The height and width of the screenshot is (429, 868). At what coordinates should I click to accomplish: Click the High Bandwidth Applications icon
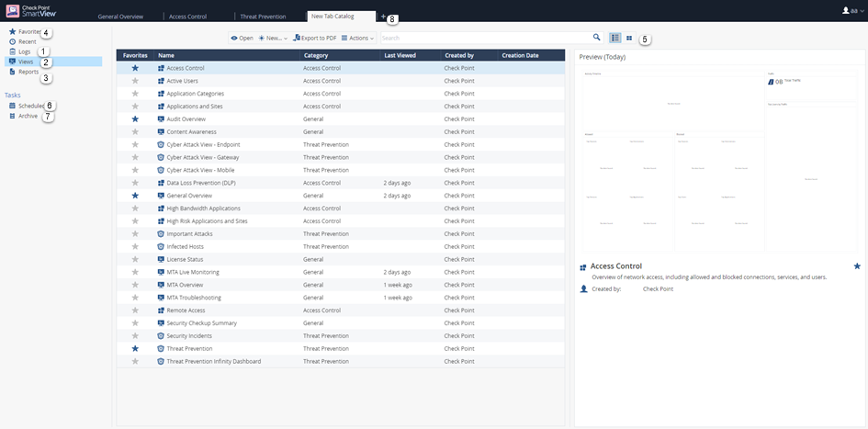pyautogui.click(x=161, y=209)
